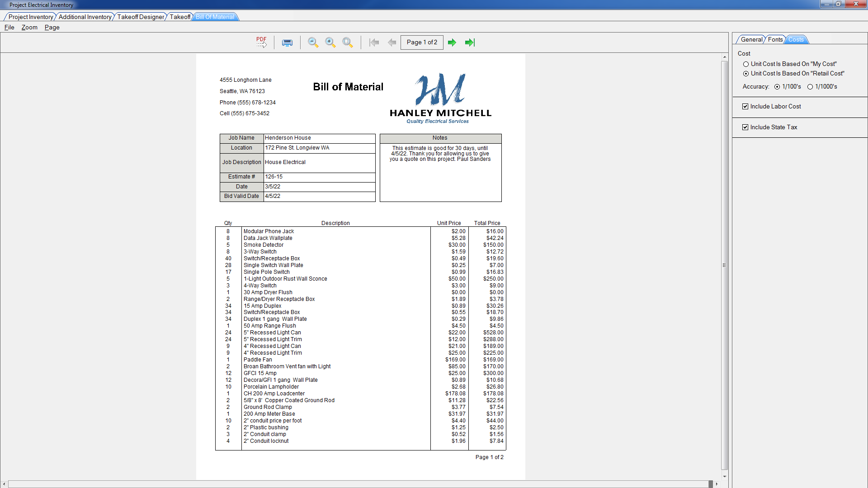Click the vertical scrollbar down arrow

[x=725, y=476]
